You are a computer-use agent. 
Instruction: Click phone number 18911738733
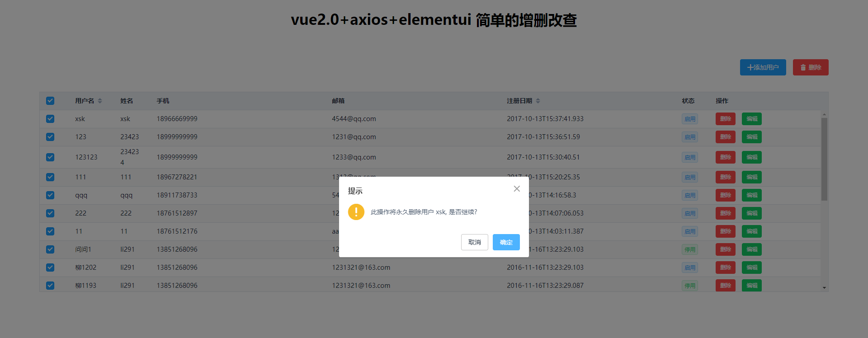177,195
